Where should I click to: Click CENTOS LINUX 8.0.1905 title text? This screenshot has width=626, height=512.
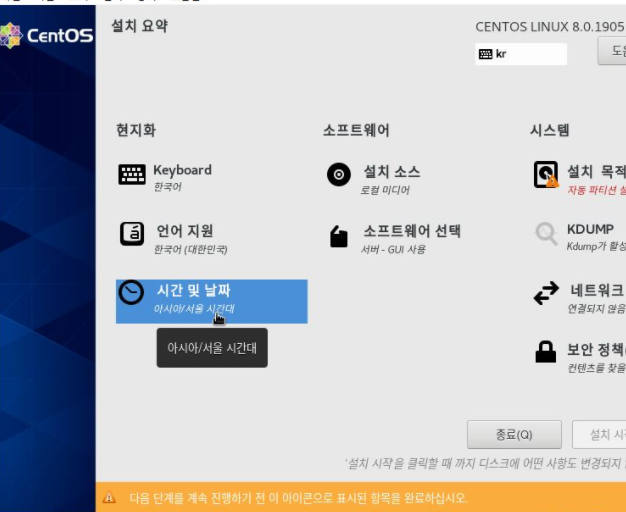[x=550, y=27]
